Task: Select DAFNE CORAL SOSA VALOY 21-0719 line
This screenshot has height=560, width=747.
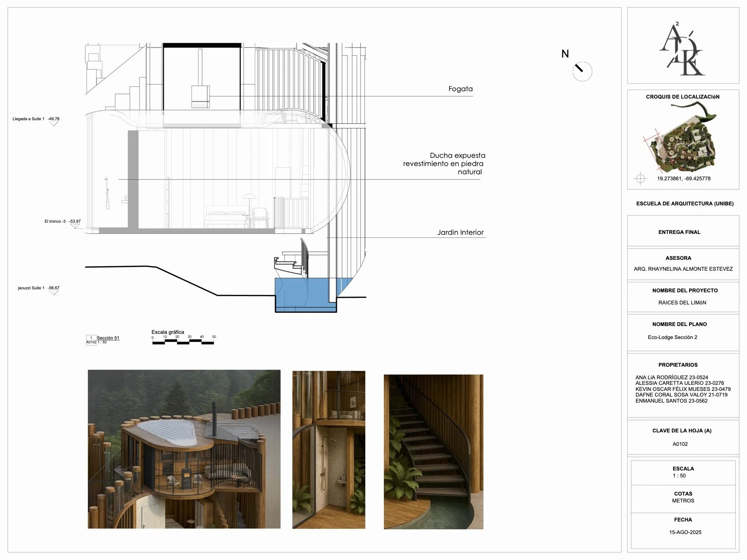Action: point(681,395)
